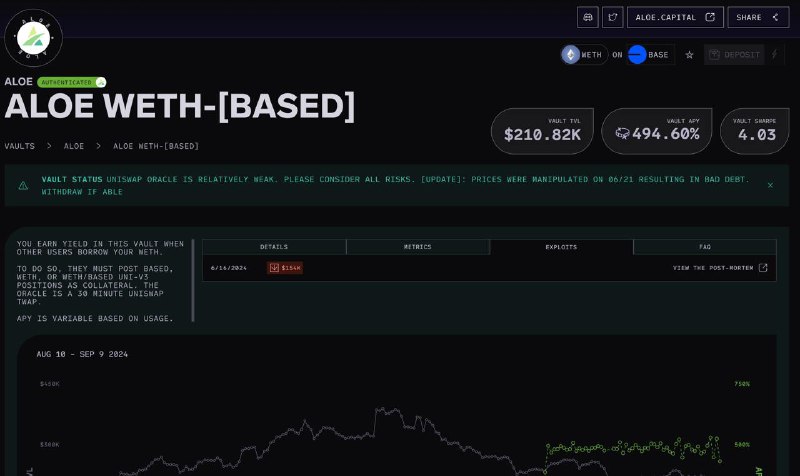Viewport: 800px width, 476px height.
Task: Open the Twitter bird icon
Action: pos(612,17)
